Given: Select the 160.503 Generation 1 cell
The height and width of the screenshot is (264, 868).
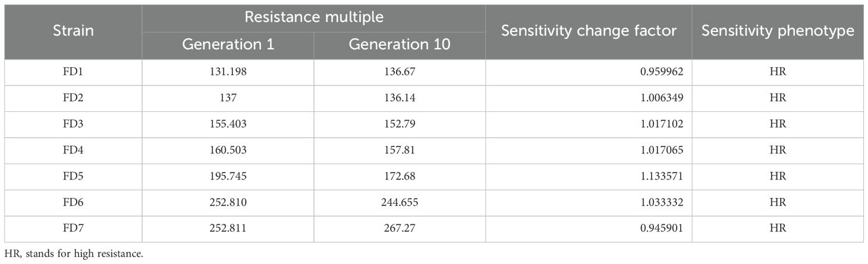Looking at the screenshot, I should [x=228, y=150].
